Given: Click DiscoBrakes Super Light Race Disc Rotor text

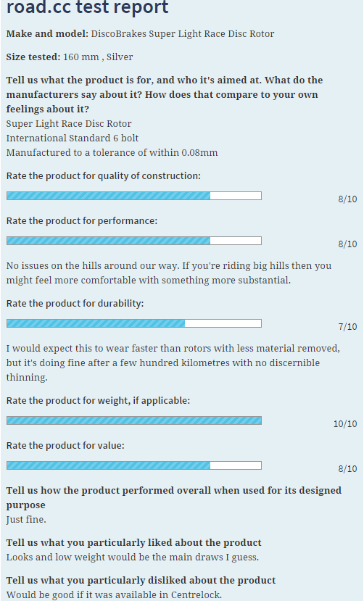Looking at the screenshot, I should pos(183,34).
